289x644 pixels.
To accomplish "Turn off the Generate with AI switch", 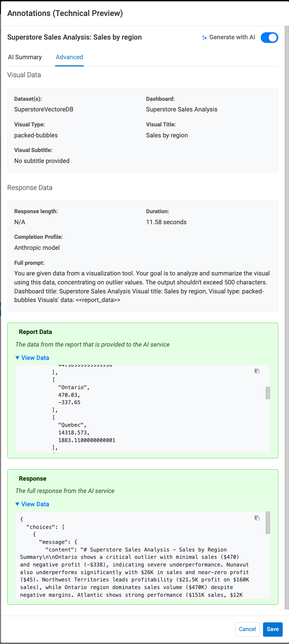I will pyautogui.click(x=269, y=38).
